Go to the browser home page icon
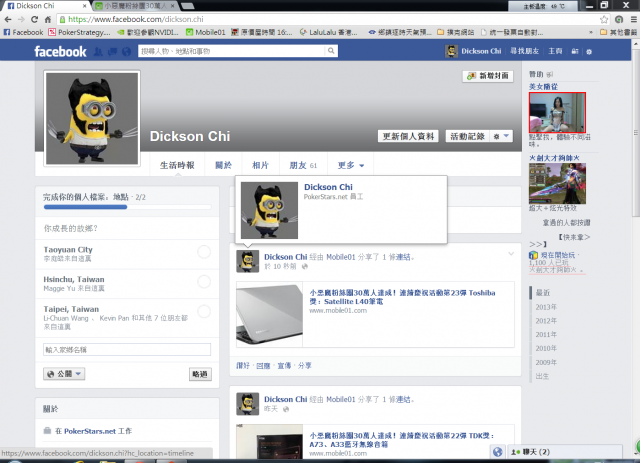 pos(48,19)
